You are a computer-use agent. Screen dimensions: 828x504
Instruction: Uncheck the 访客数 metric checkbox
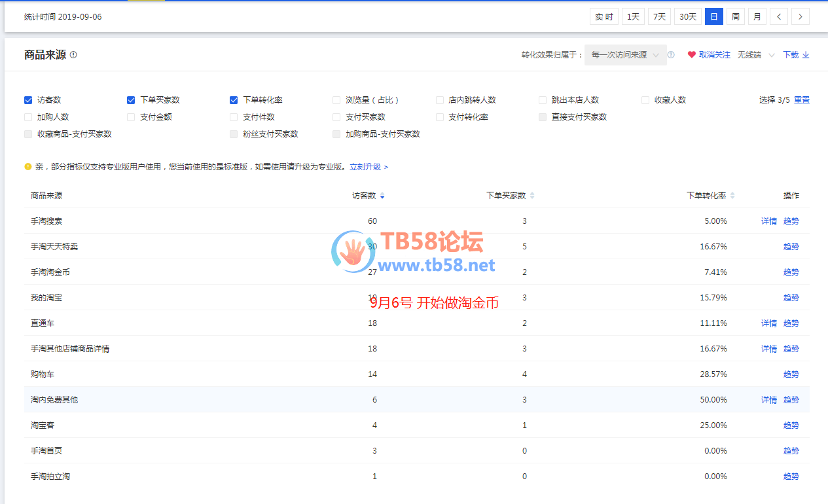point(28,100)
